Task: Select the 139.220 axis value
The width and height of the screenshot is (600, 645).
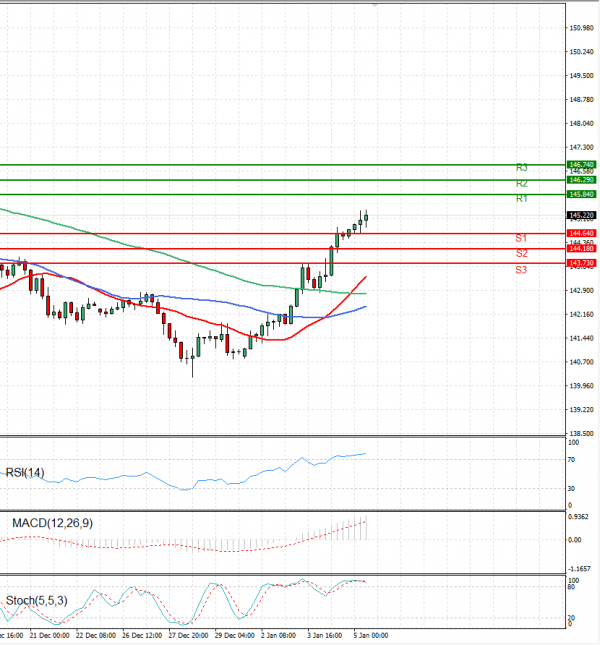Action: tap(581, 410)
